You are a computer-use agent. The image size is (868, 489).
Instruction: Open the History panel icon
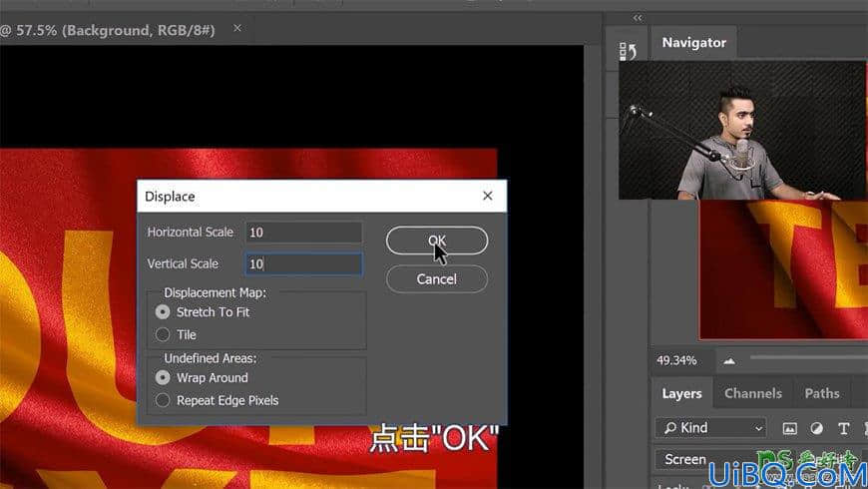pos(628,52)
